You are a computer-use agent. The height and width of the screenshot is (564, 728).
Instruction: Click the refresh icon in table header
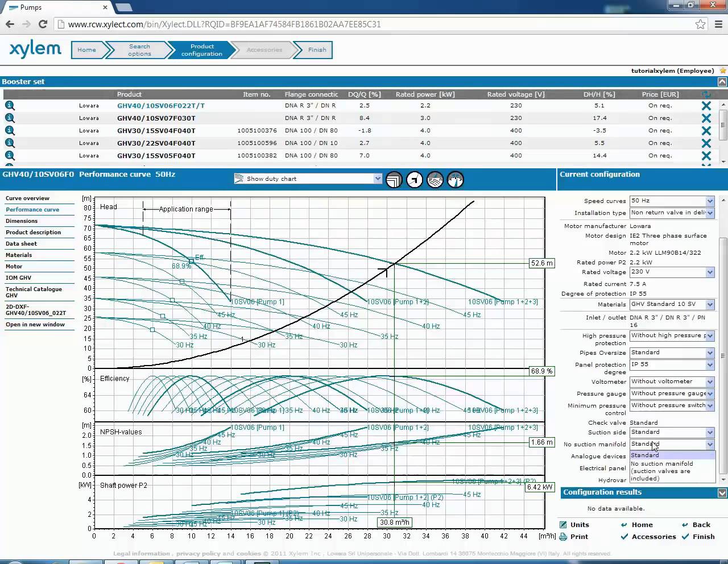pos(706,94)
